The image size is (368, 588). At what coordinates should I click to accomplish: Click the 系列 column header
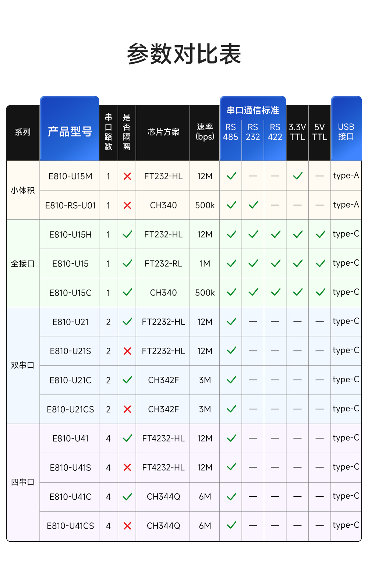[23, 132]
